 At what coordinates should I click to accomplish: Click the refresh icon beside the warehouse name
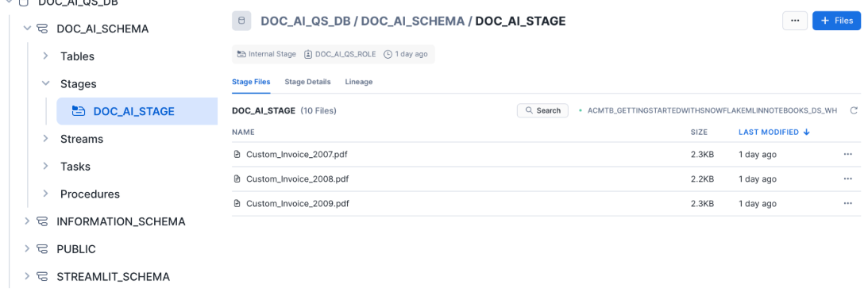[854, 110]
